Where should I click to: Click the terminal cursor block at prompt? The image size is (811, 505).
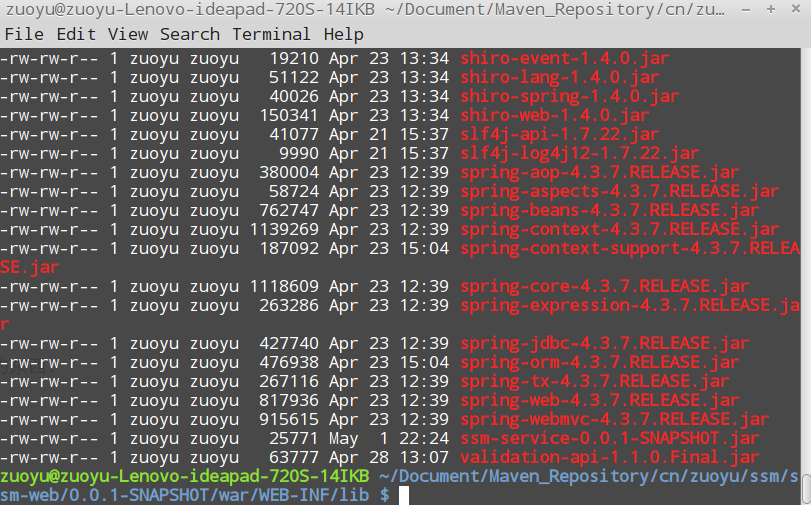click(403, 495)
